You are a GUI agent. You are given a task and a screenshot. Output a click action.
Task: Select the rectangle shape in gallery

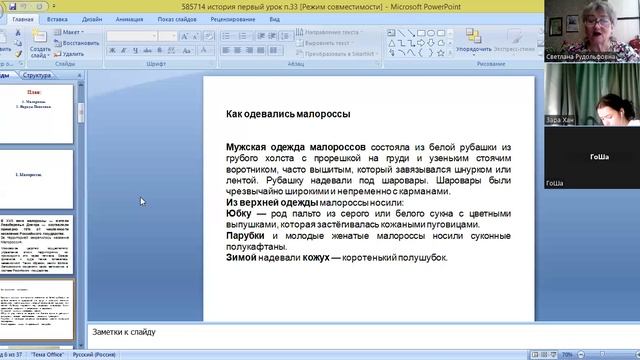tap(421, 33)
